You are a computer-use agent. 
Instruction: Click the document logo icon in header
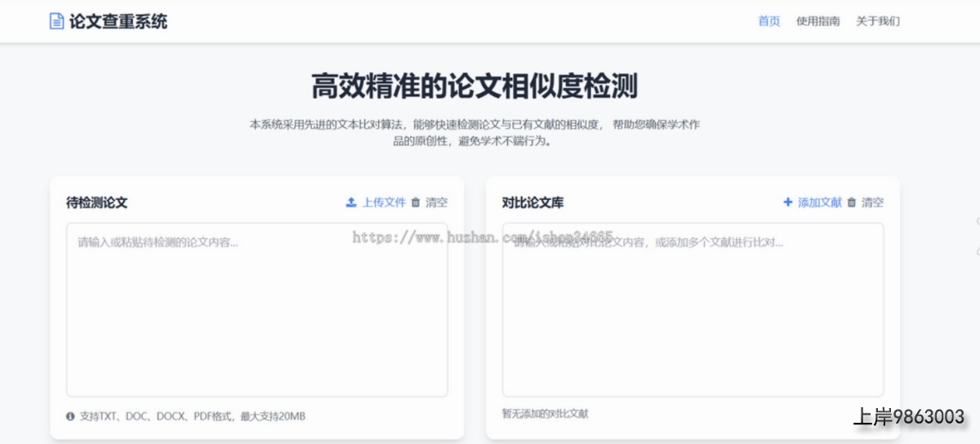(x=56, y=21)
